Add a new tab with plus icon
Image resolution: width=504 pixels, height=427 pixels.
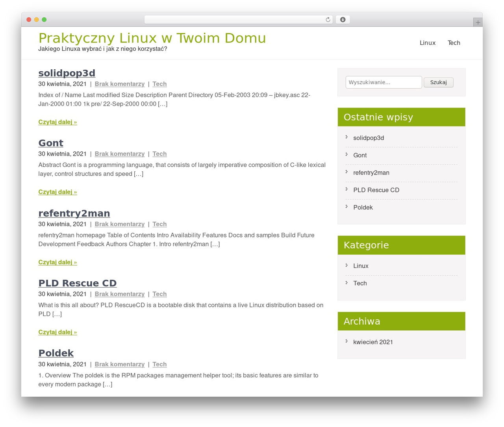(478, 22)
